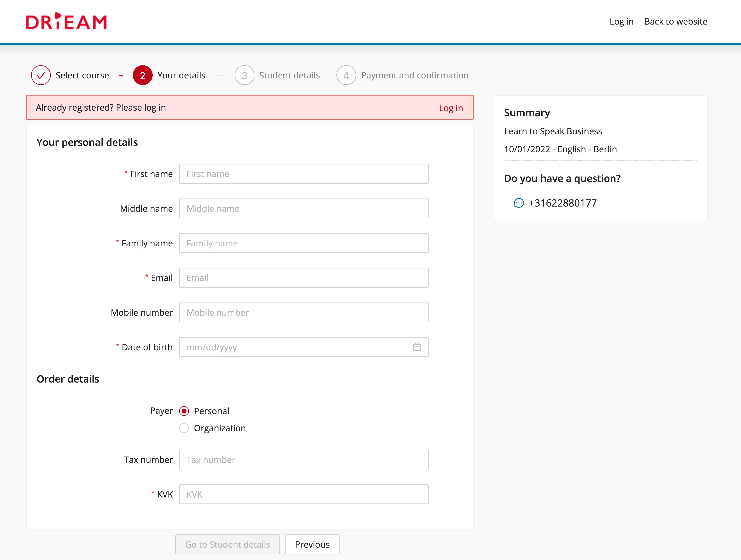Click step 3 circle icon
This screenshot has width=741, height=560.
point(245,75)
